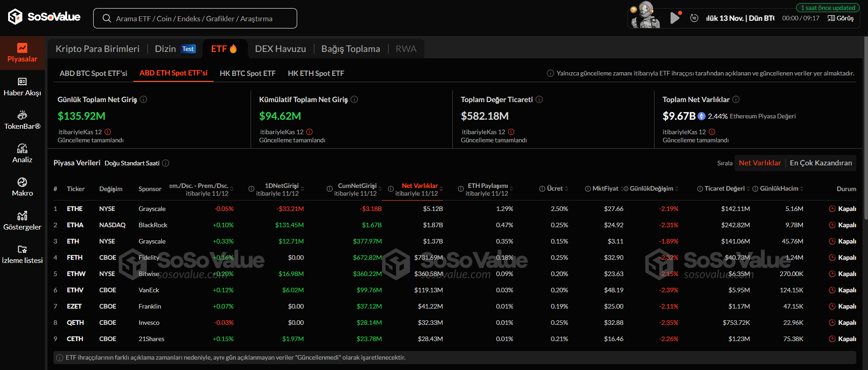The width and height of the screenshot is (868, 370).
Task: Click the Ethereum icon next to $9.67B
Action: [702, 116]
